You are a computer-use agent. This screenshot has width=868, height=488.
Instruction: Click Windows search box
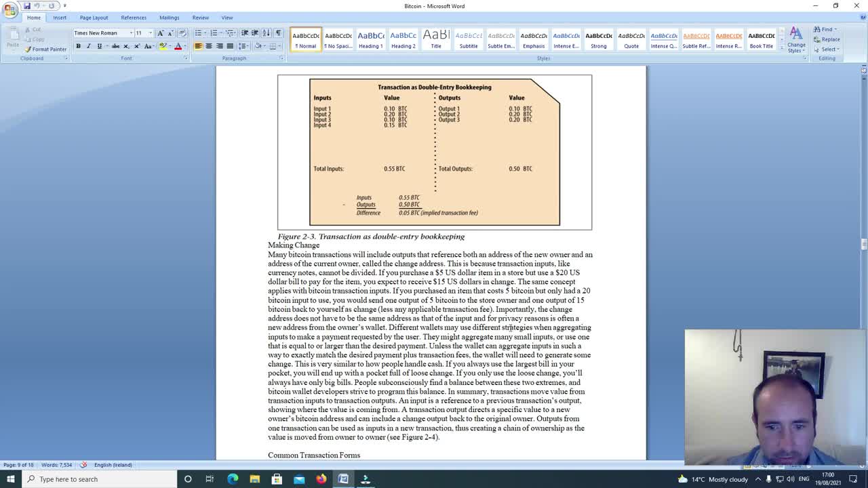point(100,479)
